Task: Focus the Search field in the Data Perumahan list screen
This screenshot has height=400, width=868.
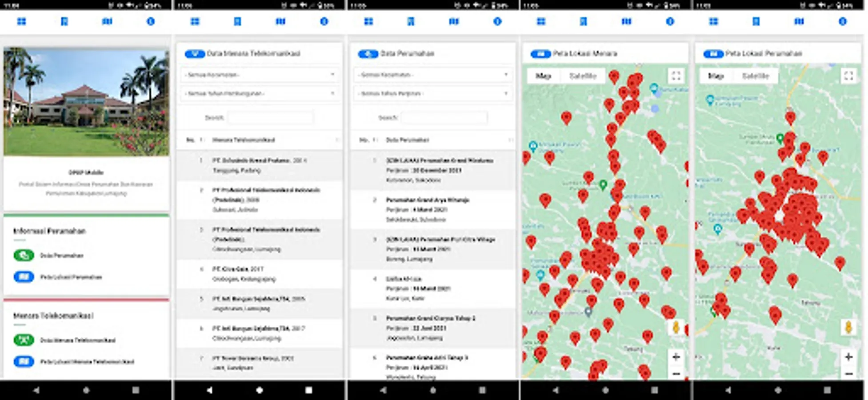Action: [444, 118]
